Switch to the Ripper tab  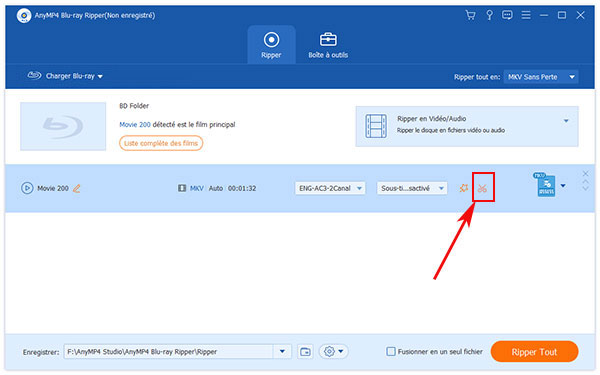(271, 45)
